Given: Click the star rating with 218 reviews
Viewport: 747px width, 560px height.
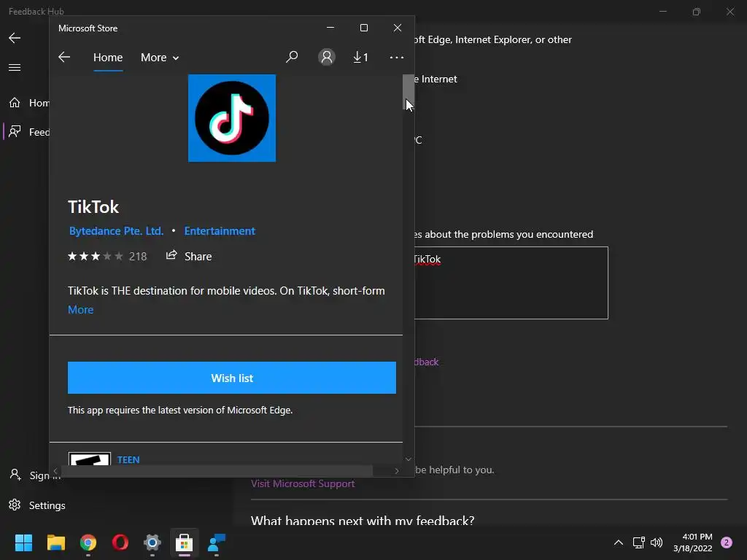Looking at the screenshot, I should (107, 256).
